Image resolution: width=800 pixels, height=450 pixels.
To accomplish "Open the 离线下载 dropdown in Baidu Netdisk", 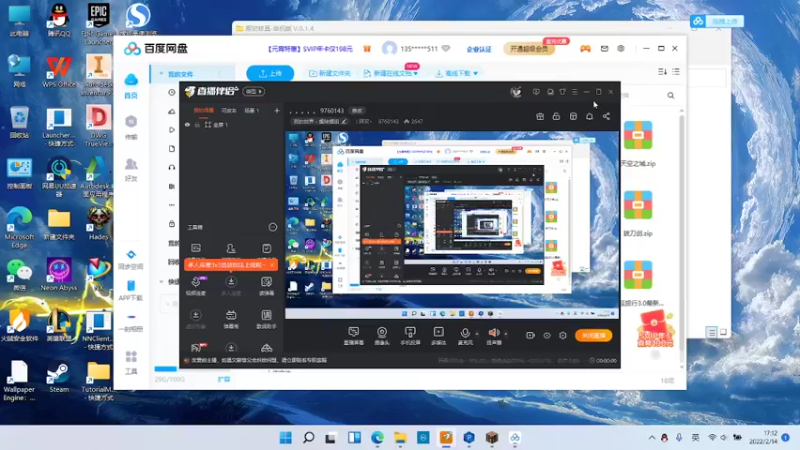I will click(x=457, y=73).
